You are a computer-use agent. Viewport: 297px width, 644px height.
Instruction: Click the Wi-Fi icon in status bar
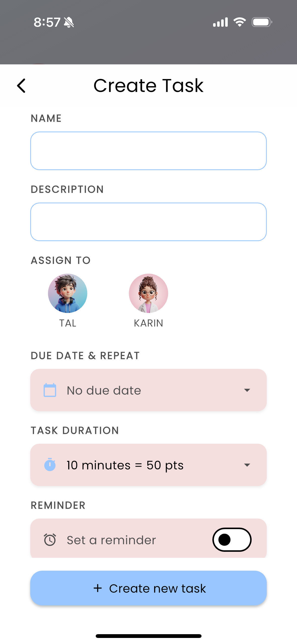[239, 22]
